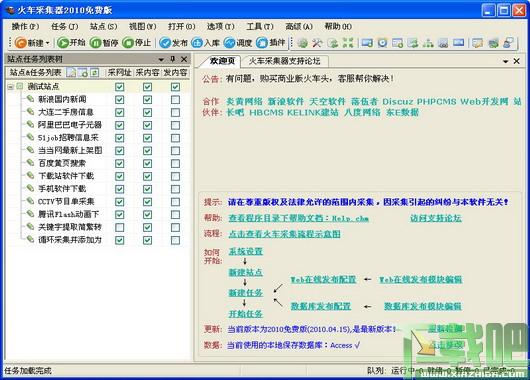
Task: Uncheck 采内容 for 百度黄页搜索
Action: 147,164
